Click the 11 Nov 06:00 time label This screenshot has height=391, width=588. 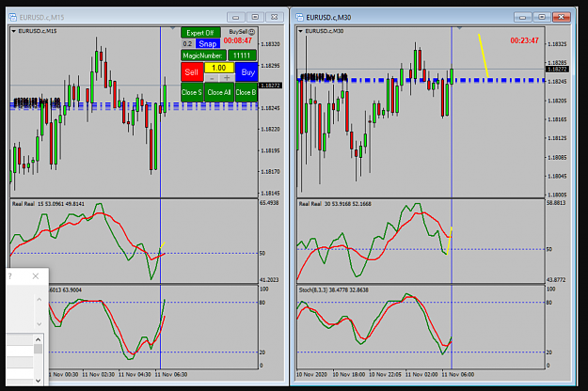click(458, 374)
